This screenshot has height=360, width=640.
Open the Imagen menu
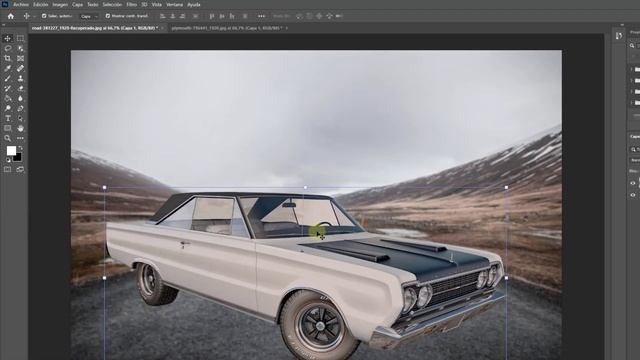pyautogui.click(x=60, y=4)
